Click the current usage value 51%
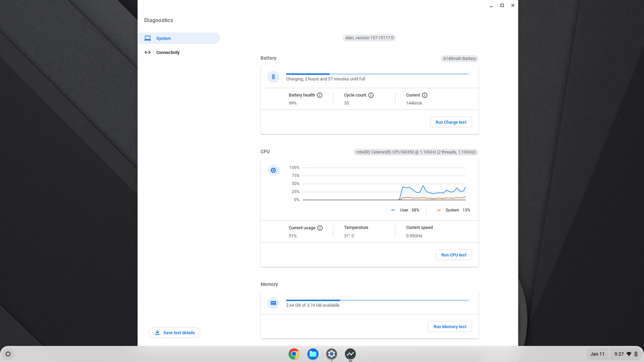The image size is (644, 362). pyautogui.click(x=293, y=236)
